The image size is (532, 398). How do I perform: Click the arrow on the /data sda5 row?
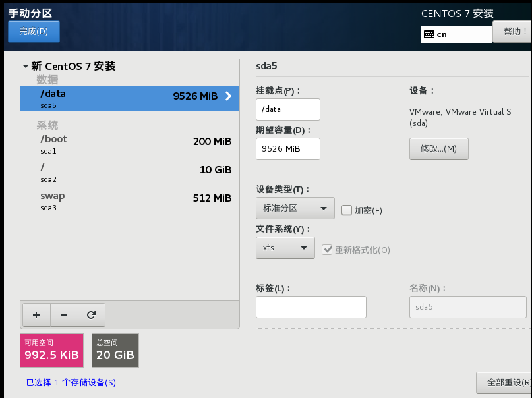pos(229,96)
